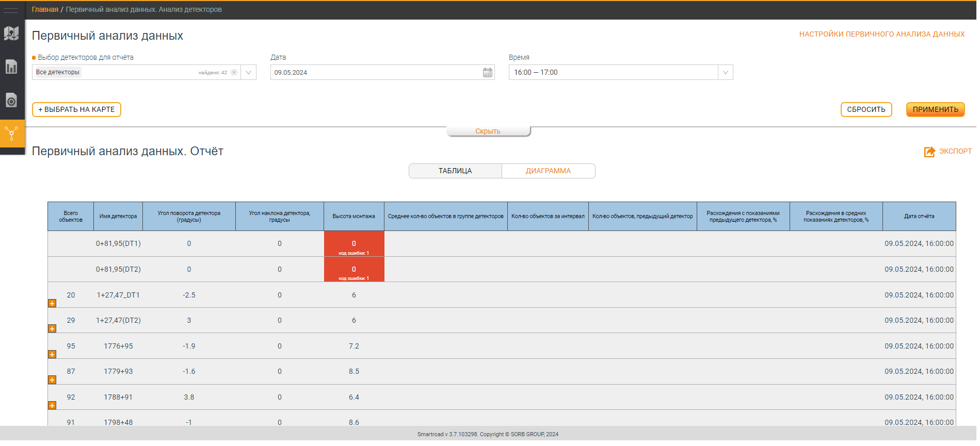Click 'Скрыть' to collapse the filter panel
Viewport: 980px width, 446px height.
(488, 131)
